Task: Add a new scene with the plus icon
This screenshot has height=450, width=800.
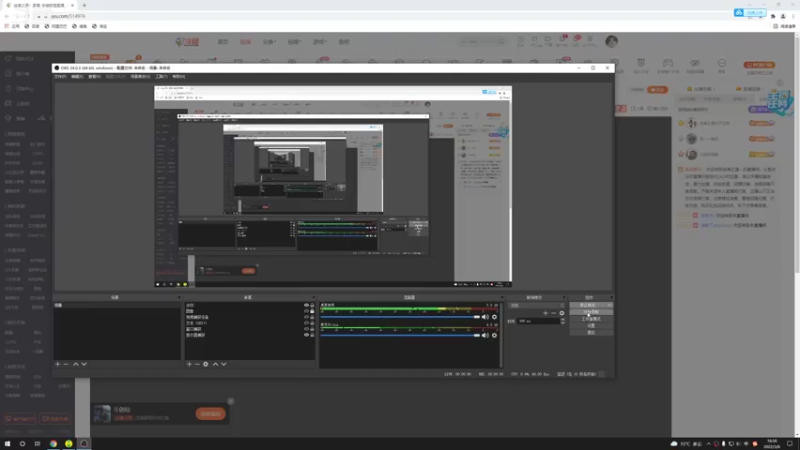Action: (x=58, y=364)
